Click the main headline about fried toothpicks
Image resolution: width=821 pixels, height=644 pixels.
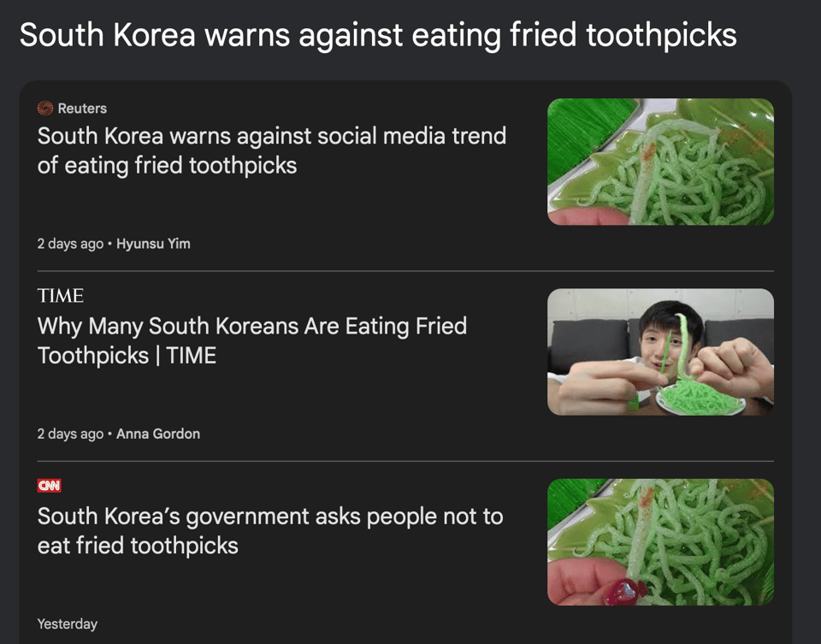tap(378, 35)
